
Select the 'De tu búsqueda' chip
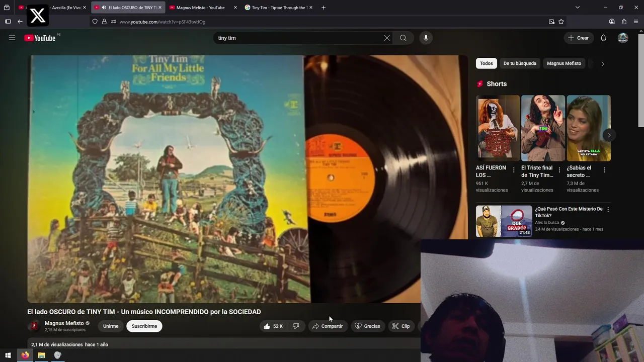click(x=520, y=63)
